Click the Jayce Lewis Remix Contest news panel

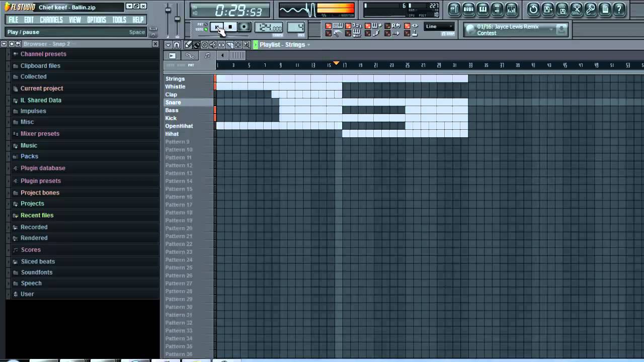coord(516,30)
